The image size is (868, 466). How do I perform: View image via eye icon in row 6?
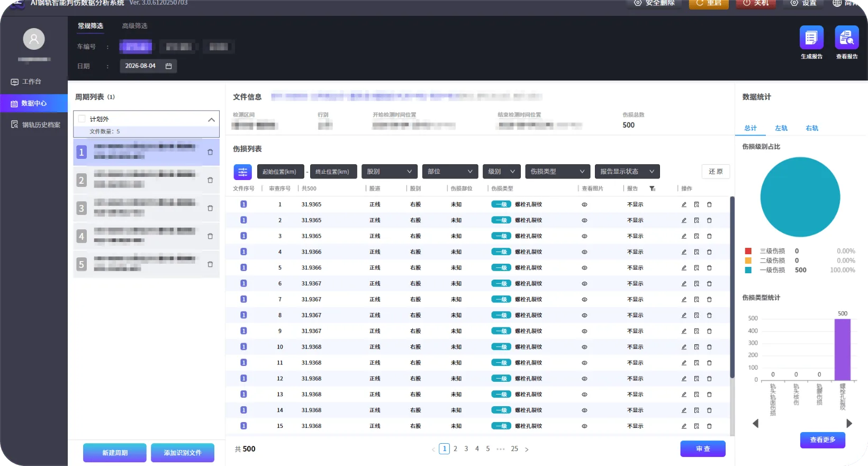[584, 284]
